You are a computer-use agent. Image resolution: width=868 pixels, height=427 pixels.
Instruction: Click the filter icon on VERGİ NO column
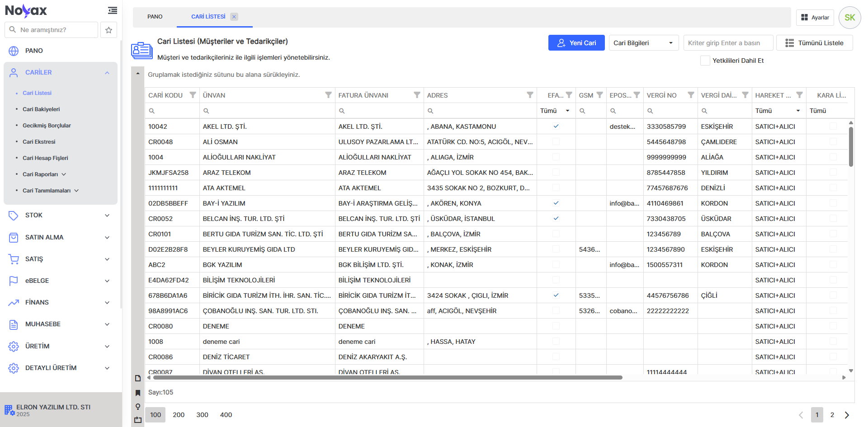point(691,95)
